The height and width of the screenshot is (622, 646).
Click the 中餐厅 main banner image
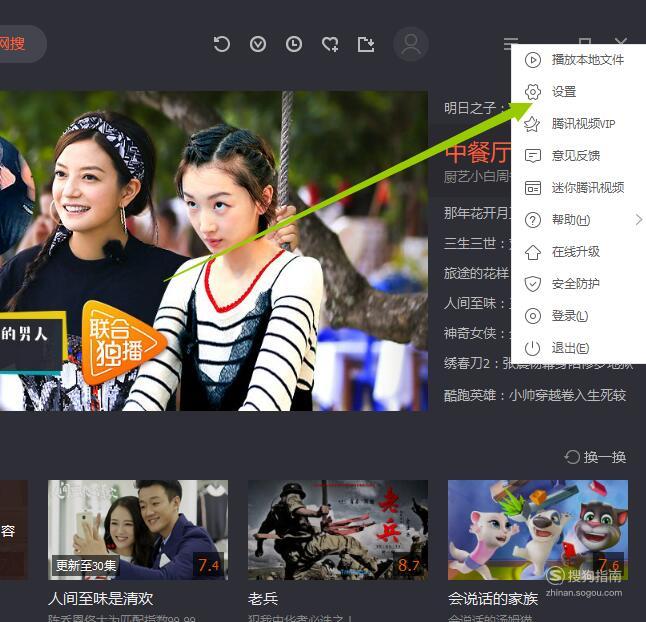coord(214,251)
